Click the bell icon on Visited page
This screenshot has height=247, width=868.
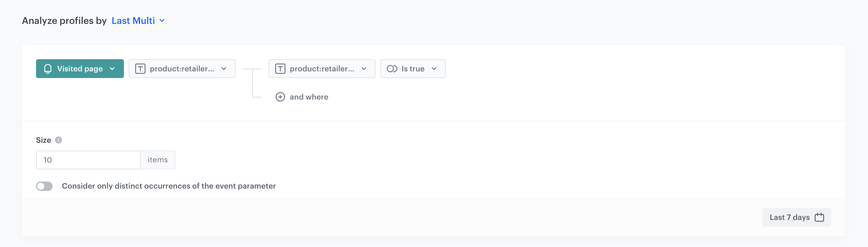pyautogui.click(x=48, y=69)
